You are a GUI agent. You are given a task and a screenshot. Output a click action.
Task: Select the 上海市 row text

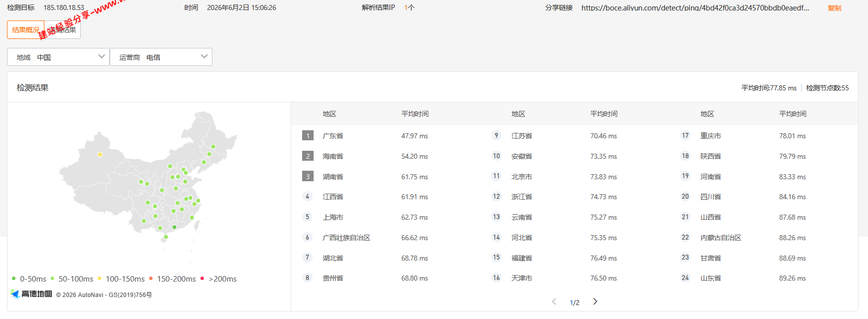[x=333, y=217]
